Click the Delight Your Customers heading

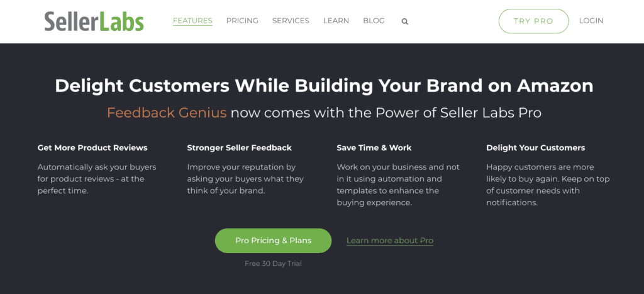536,148
